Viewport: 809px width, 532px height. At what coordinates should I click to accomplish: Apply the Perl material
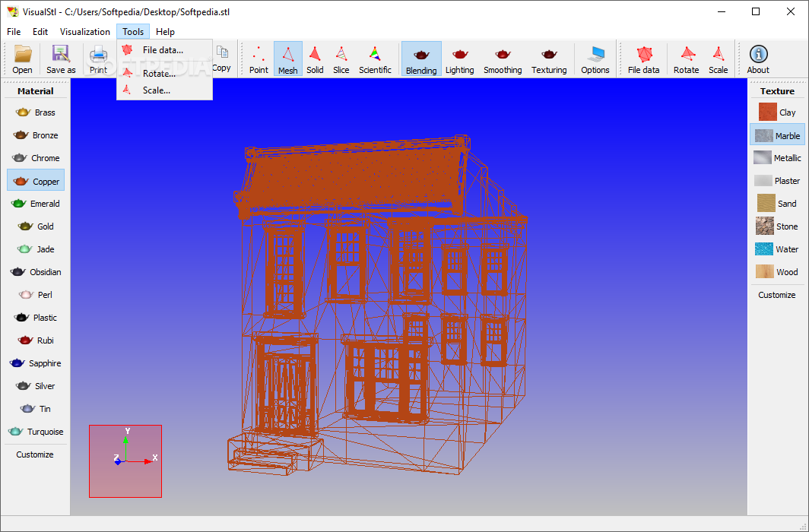35,295
